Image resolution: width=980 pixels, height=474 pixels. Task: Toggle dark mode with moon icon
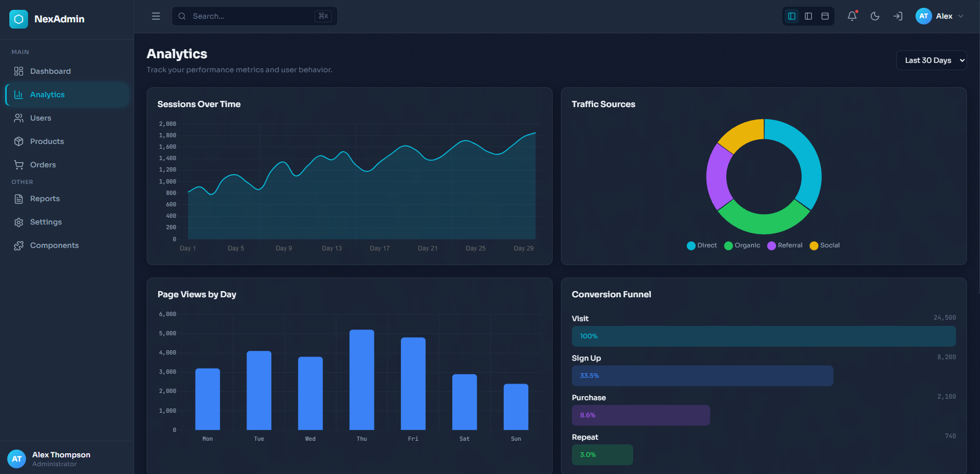pyautogui.click(x=875, y=16)
